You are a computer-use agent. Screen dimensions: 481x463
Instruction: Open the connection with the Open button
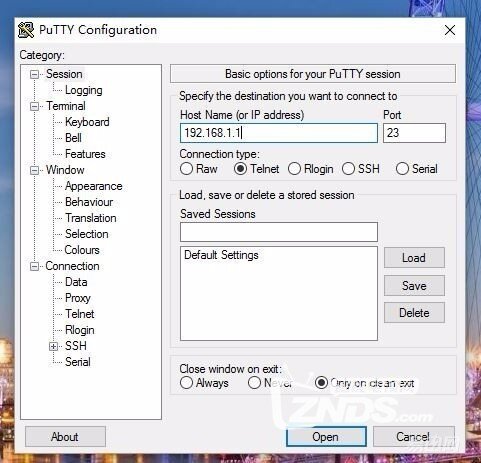pos(326,437)
